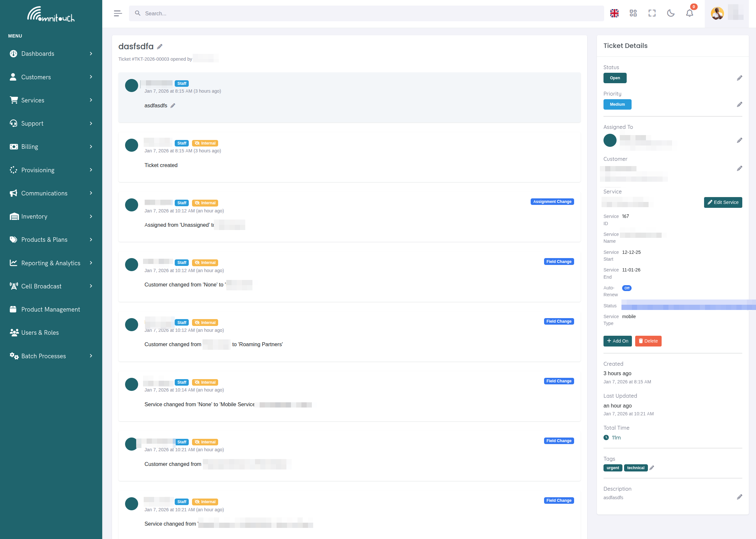Expand the Support menu
756x539 pixels.
pos(51,123)
